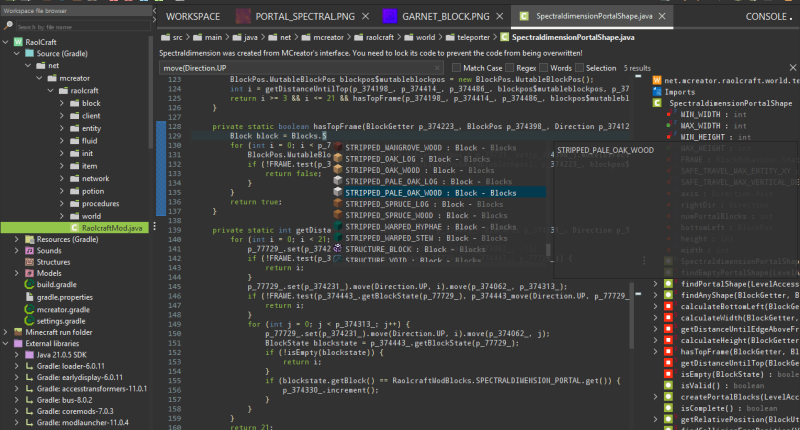Image resolution: width=800 pixels, height=430 pixels.
Task: Select the RaolCraft workspace root icon
Action: coord(18,42)
